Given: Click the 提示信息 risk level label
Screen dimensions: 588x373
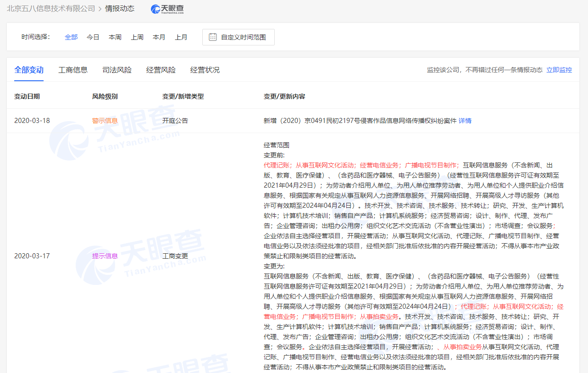Looking at the screenshot, I should pyautogui.click(x=105, y=256).
